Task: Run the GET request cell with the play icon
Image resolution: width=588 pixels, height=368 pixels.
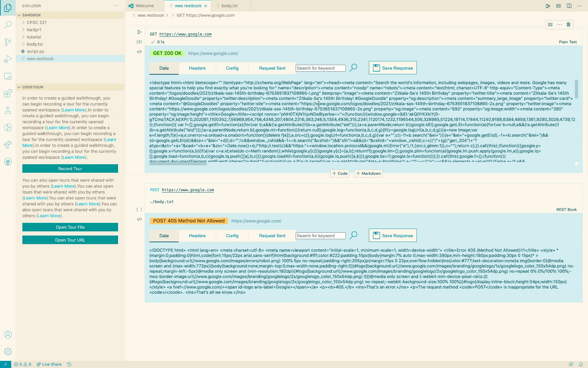Action: coord(139,32)
